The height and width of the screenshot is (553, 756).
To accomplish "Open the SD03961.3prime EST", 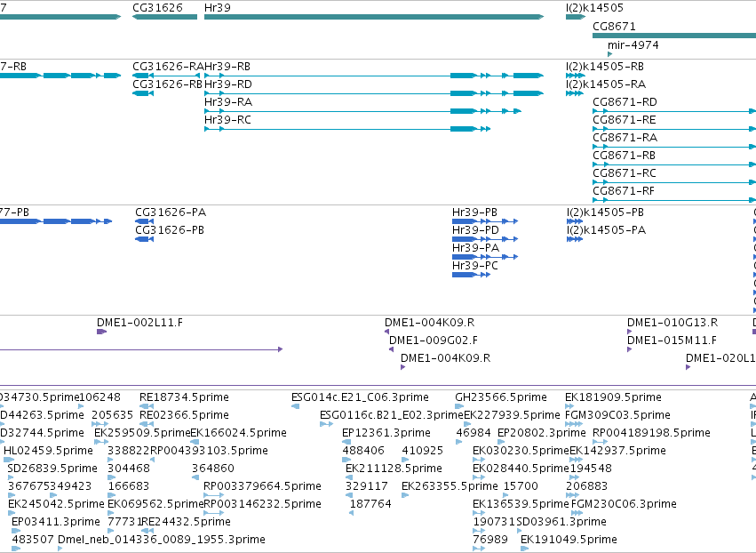I will 561,522.
